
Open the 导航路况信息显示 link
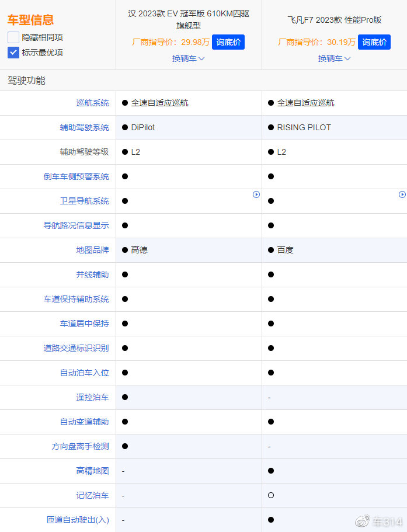[x=76, y=225]
